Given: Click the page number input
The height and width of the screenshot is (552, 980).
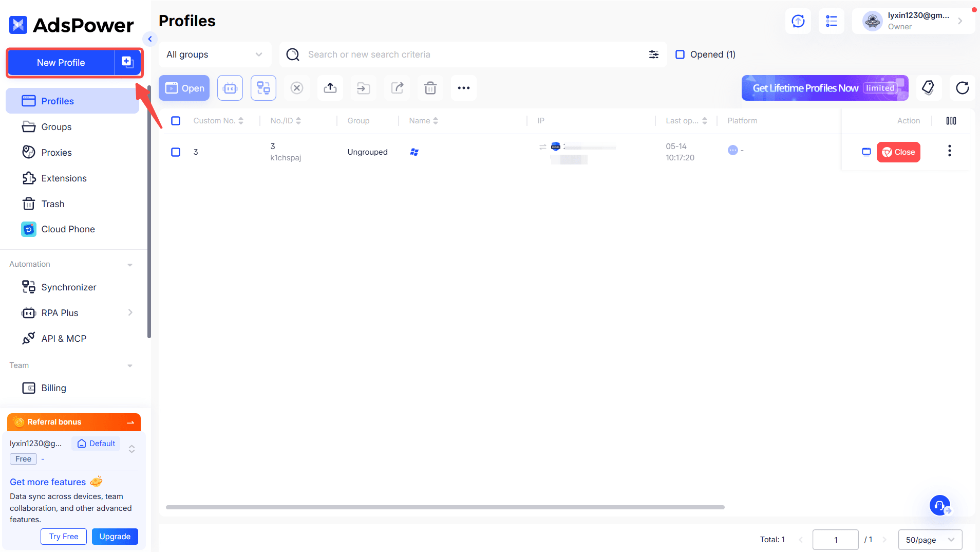Looking at the screenshot, I should click(836, 540).
